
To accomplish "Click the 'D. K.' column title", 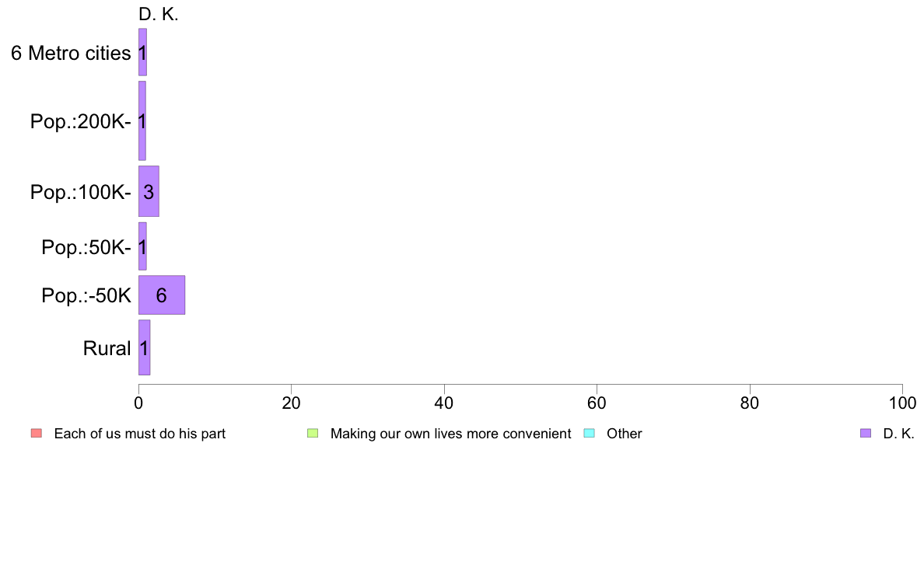I will tap(159, 15).
